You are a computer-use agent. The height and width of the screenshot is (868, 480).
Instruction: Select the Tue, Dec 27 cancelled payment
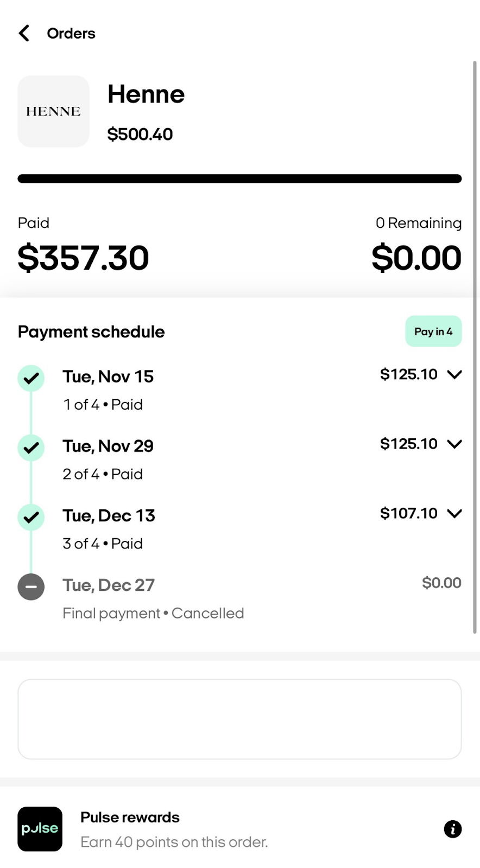click(x=109, y=585)
